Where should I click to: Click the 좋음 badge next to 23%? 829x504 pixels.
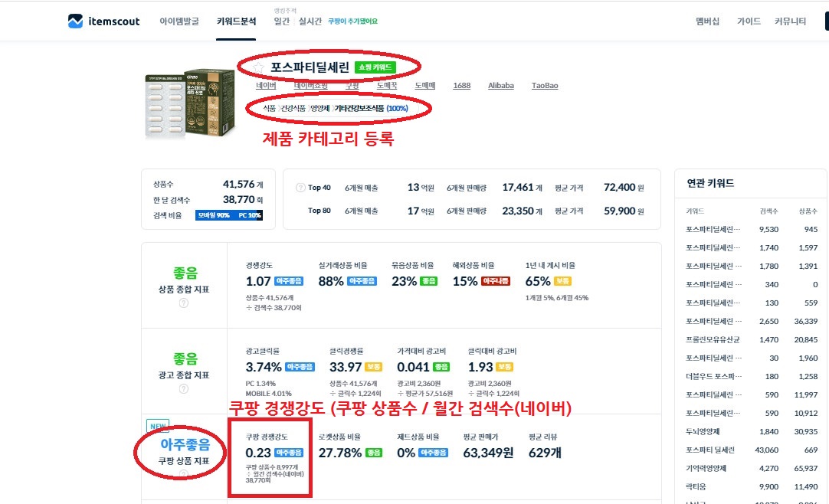[429, 281]
